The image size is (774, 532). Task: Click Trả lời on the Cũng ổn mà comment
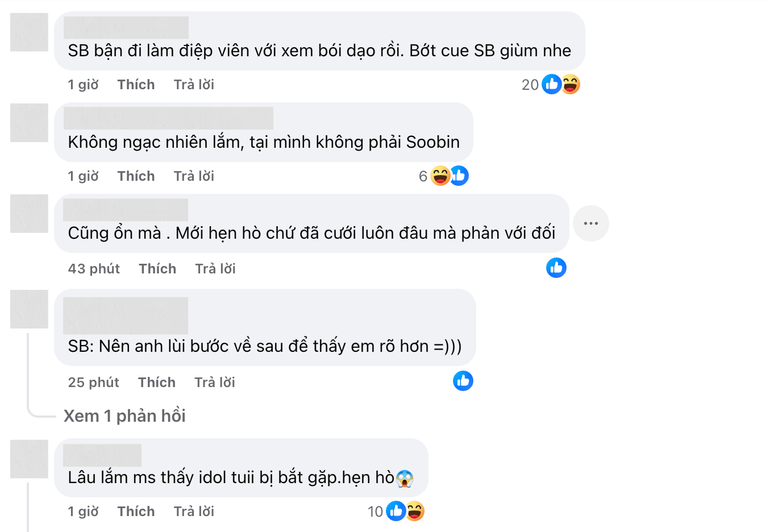pos(215,268)
